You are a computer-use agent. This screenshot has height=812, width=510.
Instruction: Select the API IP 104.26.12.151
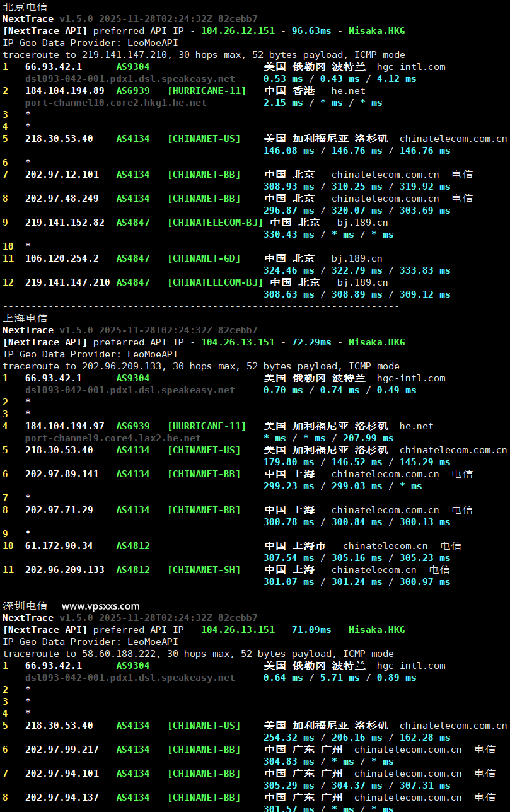238,31
